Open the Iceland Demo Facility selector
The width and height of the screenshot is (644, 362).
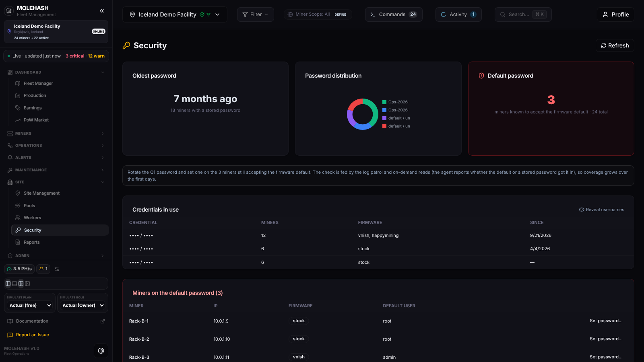pyautogui.click(x=175, y=14)
